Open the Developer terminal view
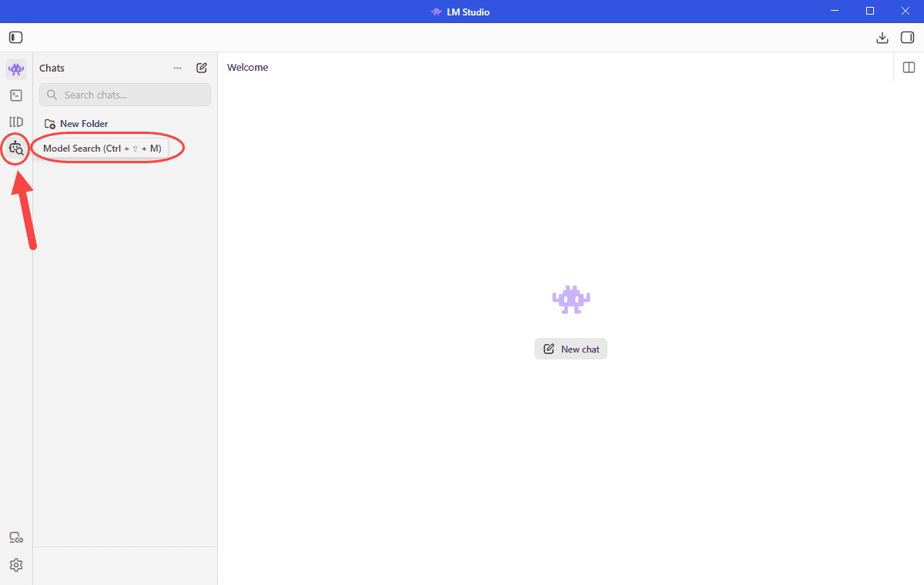 click(16, 95)
